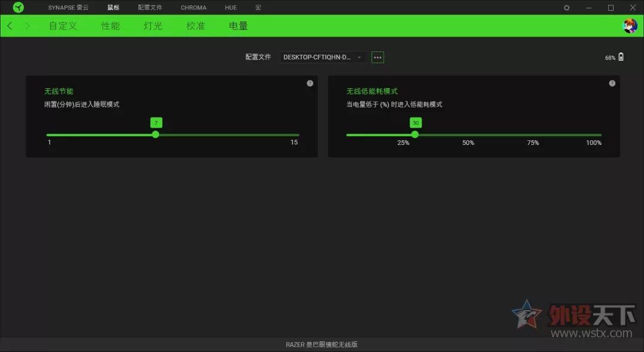Open the user profile avatar
The height and width of the screenshot is (352, 644).
tap(630, 26)
